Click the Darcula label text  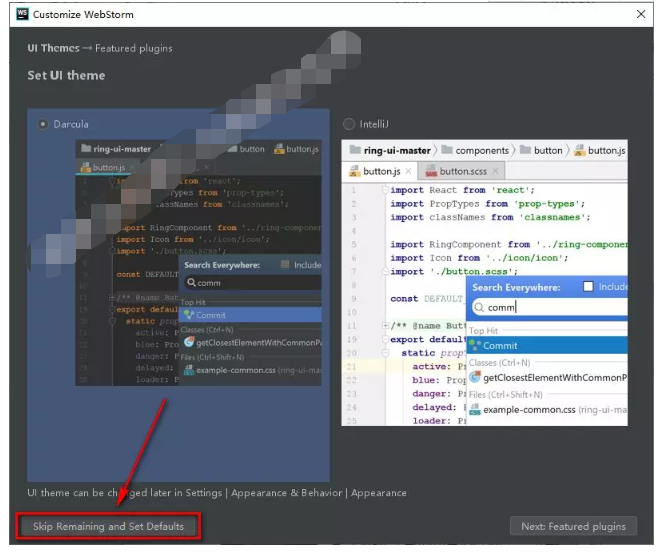coord(71,124)
